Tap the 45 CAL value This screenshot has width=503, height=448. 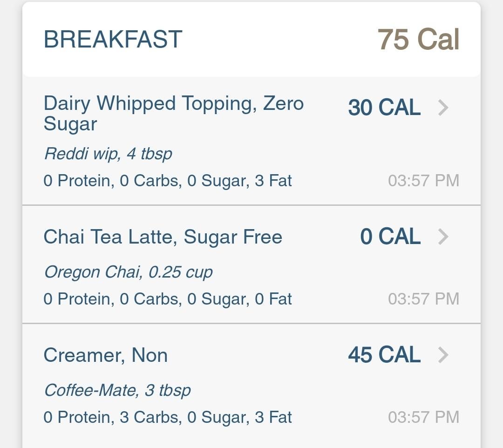[384, 355]
